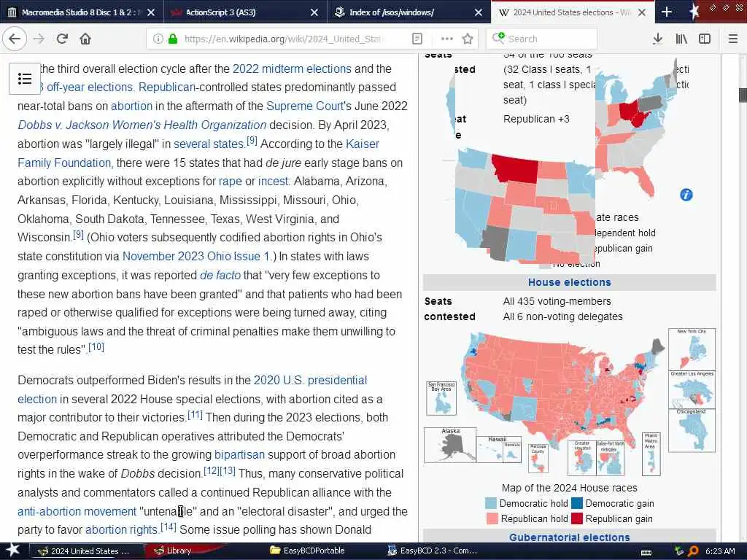The width and height of the screenshot is (747, 560).
Task: Click the green padlock security icon
Action: [172, 39]
